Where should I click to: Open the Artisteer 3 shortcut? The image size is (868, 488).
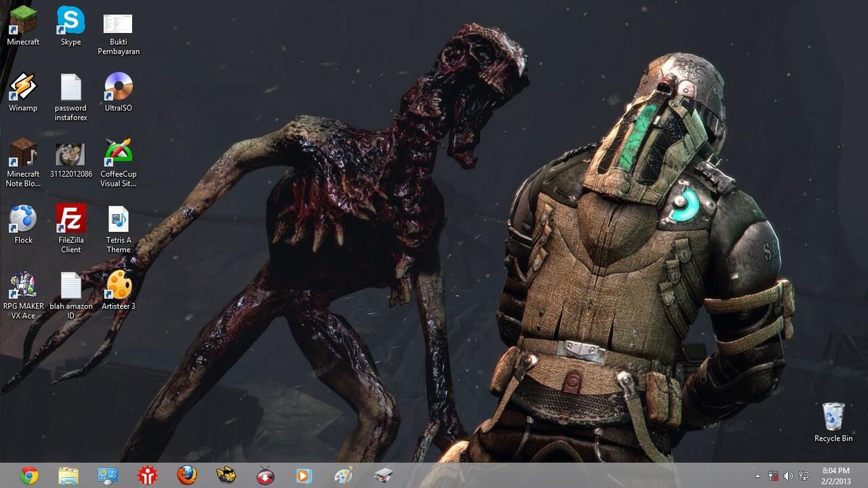click(118, 285)
